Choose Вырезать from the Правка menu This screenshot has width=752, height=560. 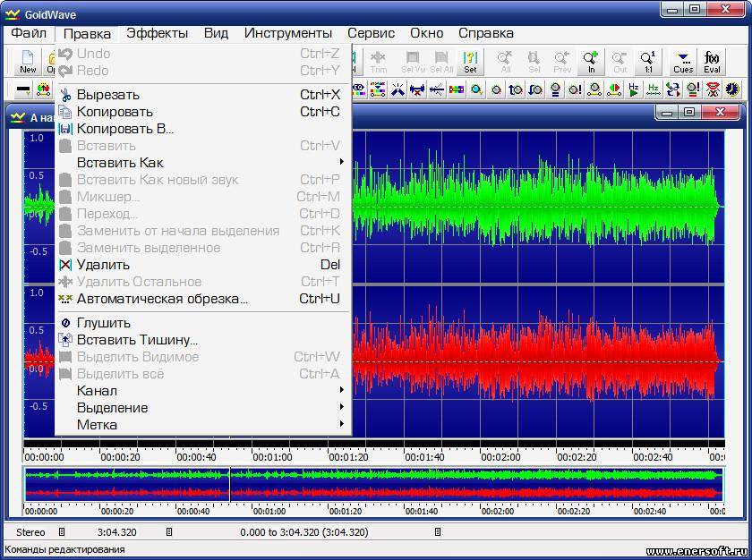point(203,95)
